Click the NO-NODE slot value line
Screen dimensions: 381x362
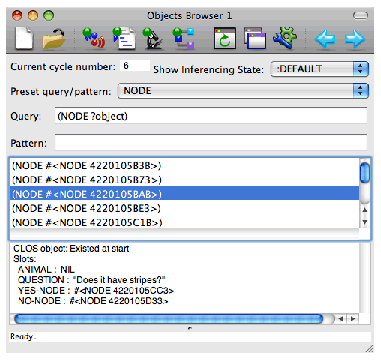click(x=93, y=301)
